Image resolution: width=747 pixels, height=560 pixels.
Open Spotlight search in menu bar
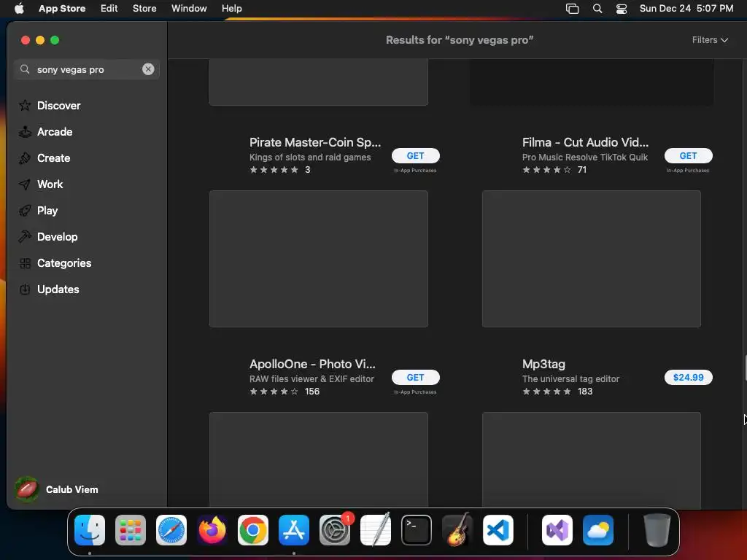click(x=597, y=8)
